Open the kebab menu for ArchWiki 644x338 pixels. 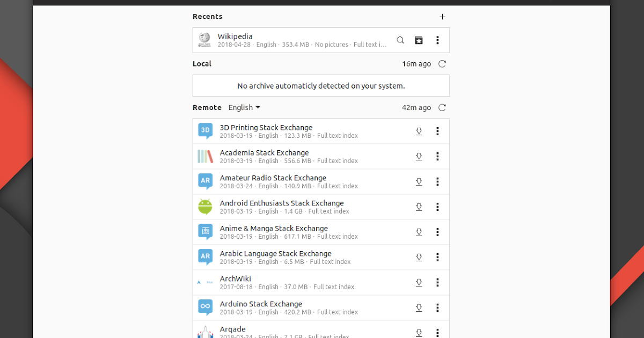click(x=437, y=282)
